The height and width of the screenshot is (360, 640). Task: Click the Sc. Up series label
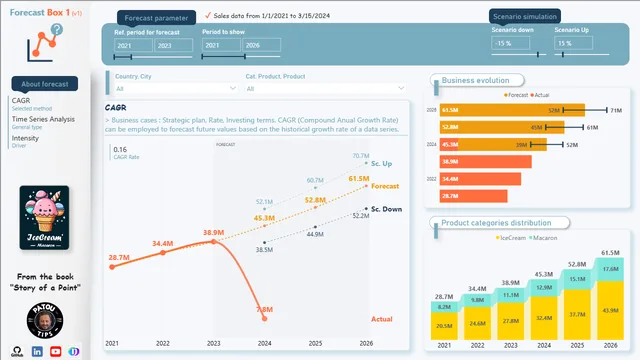coord(382,163)
